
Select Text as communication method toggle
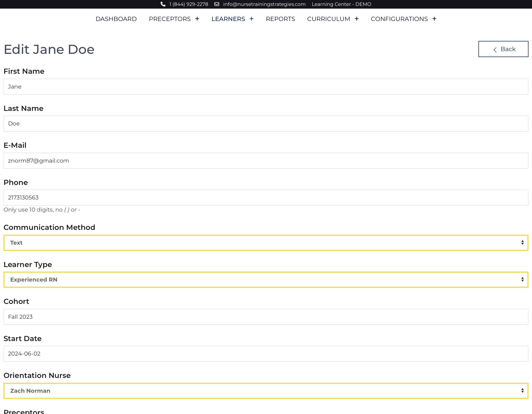click(x=266, y=242)
